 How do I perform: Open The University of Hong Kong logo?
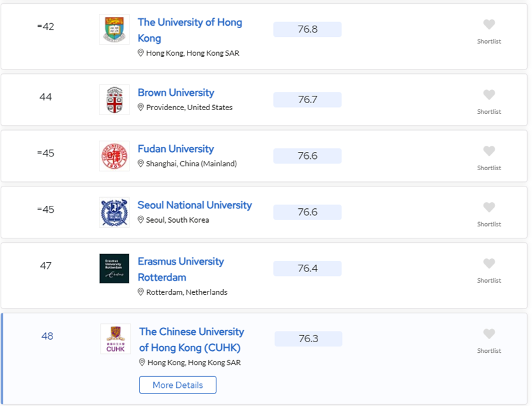point(114,29)
